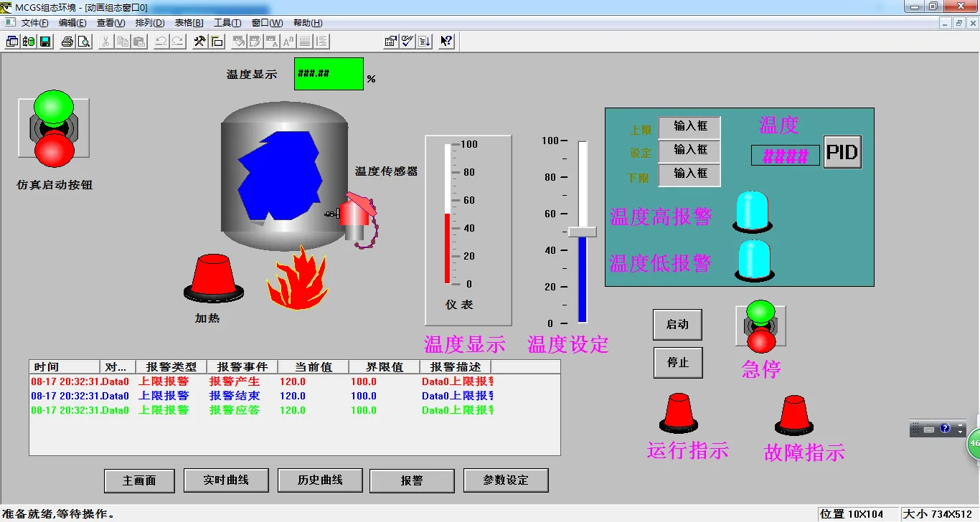Image resolution: width=980 pixels, height=522 pixels.
Task: Click the font size Aa toolbar icon
Action: pos(288,41)
